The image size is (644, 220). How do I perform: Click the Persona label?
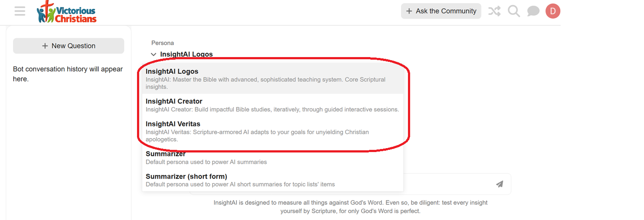click(163, 43)
